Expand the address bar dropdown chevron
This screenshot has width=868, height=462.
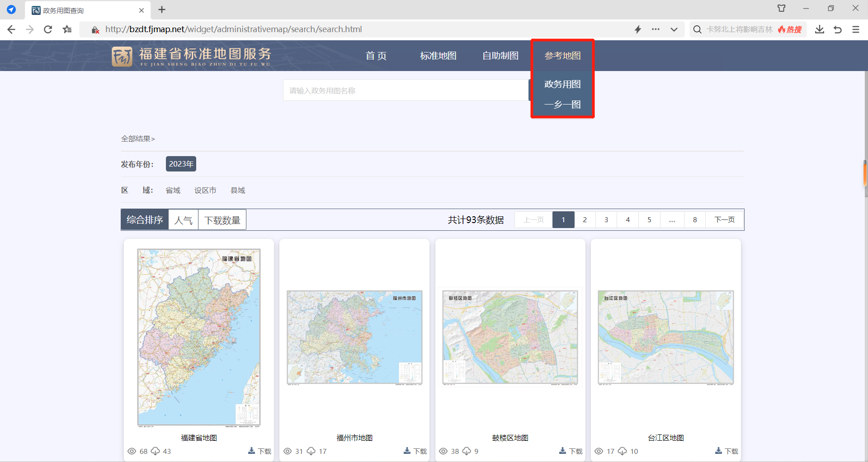tap(674, 29)
